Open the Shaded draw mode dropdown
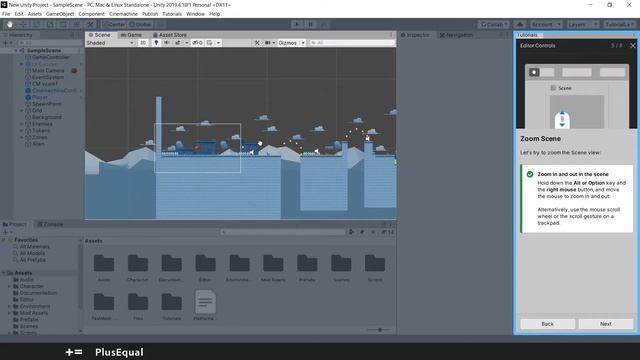The width and height of the screenshot is (640, 360). [110, 43]
